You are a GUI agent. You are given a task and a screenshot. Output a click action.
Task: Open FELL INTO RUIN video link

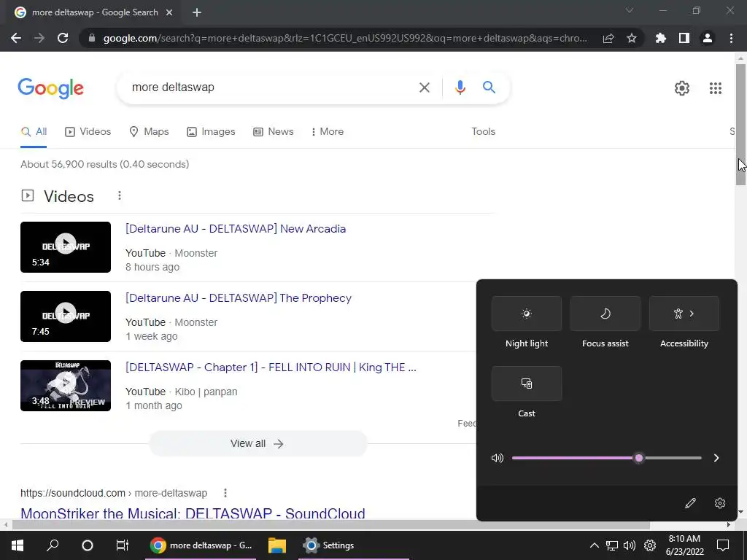pos(271,367)
